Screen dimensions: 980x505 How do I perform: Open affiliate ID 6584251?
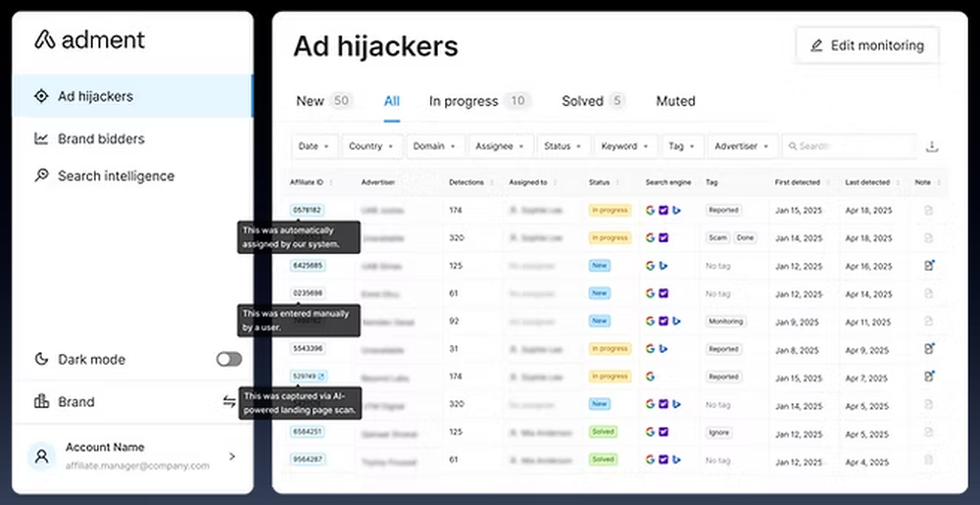click(x=308, y=431)
